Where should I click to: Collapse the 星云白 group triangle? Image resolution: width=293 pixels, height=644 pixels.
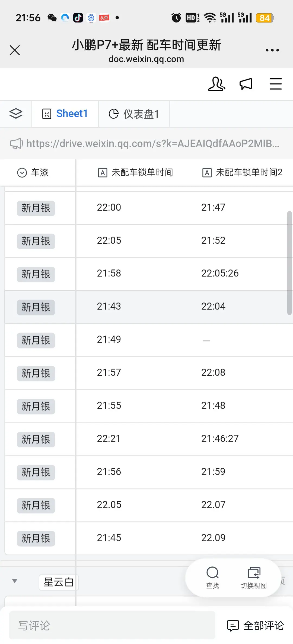click(x=15, y=581)
